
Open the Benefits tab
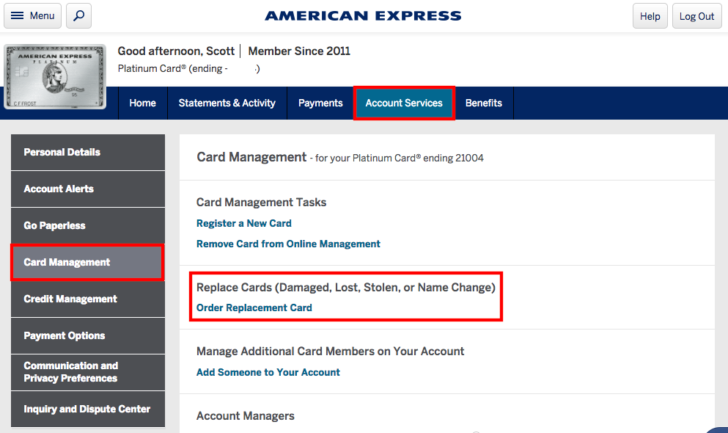point(484,103)
